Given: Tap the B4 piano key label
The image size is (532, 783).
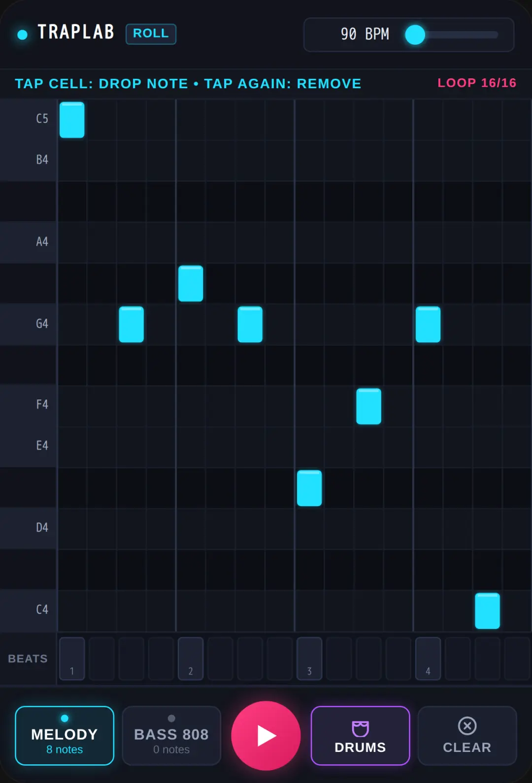Looking at the screenshot, I should coord(29,160).
